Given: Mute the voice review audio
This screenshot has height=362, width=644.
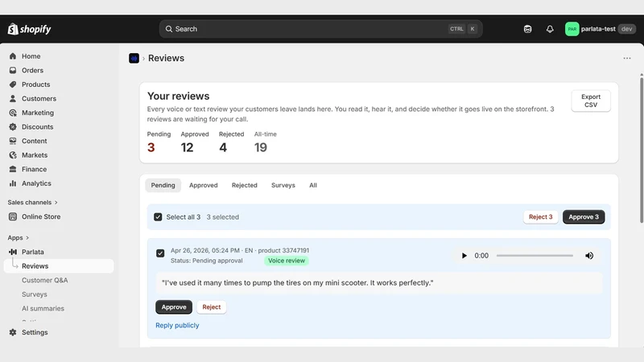Looking at the screenshot, I should pos(589,256).
